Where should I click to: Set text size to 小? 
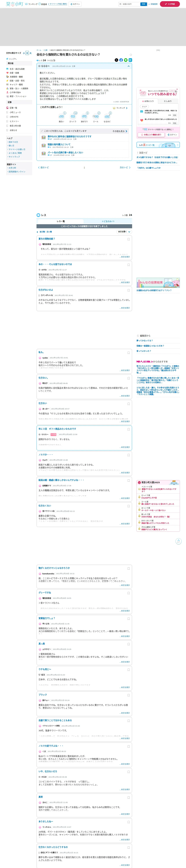24,53
